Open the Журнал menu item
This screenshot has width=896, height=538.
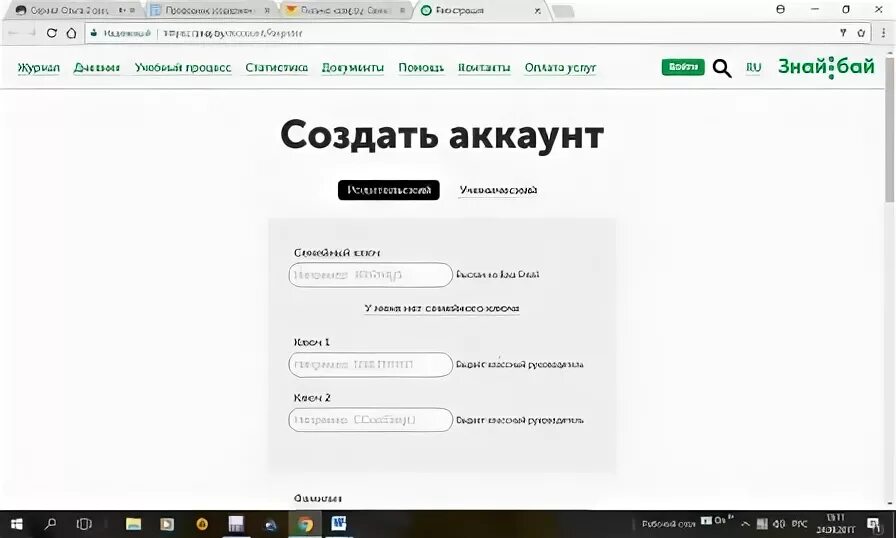(x=38, y=67)
